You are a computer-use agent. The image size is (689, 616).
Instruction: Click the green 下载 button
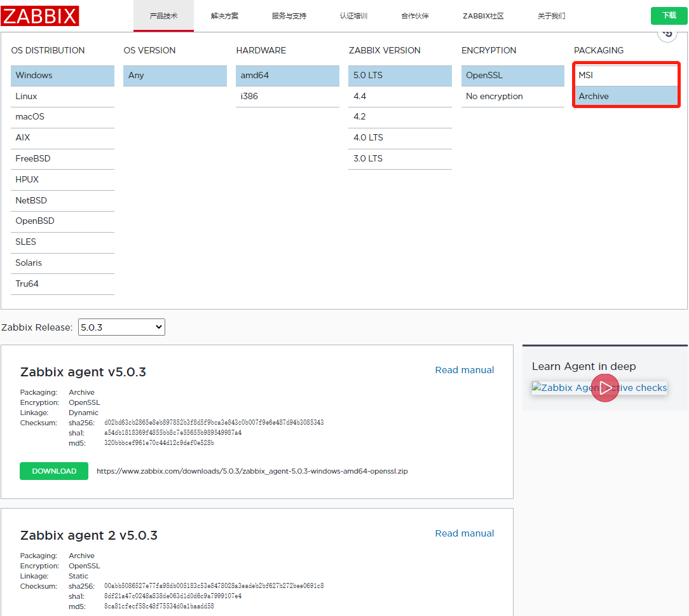click(669, 16)
